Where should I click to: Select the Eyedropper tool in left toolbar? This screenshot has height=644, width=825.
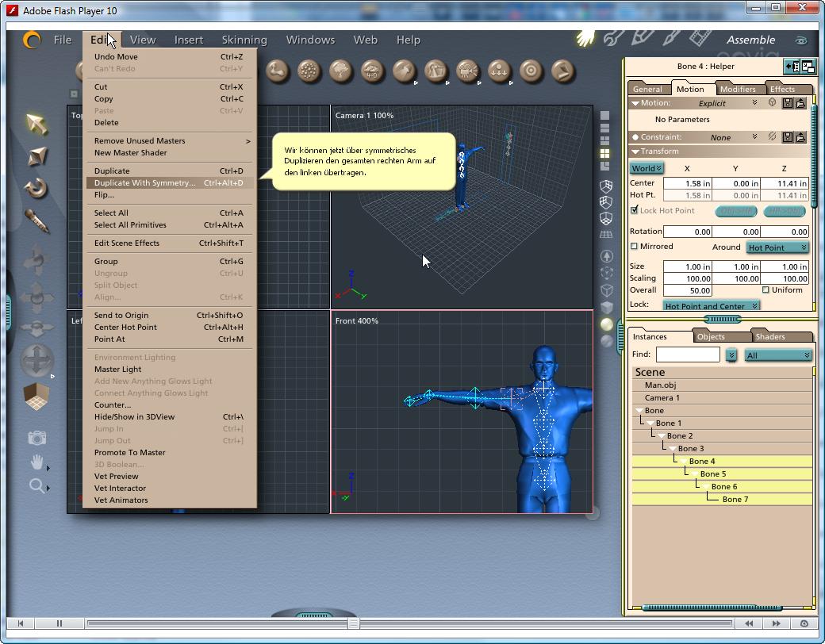coord(36,220)
